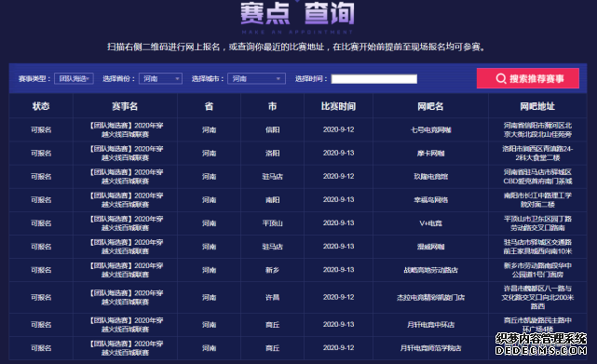
Task: Click the 河南 province cell in 许昌 row
Action: tap(209, 297)
